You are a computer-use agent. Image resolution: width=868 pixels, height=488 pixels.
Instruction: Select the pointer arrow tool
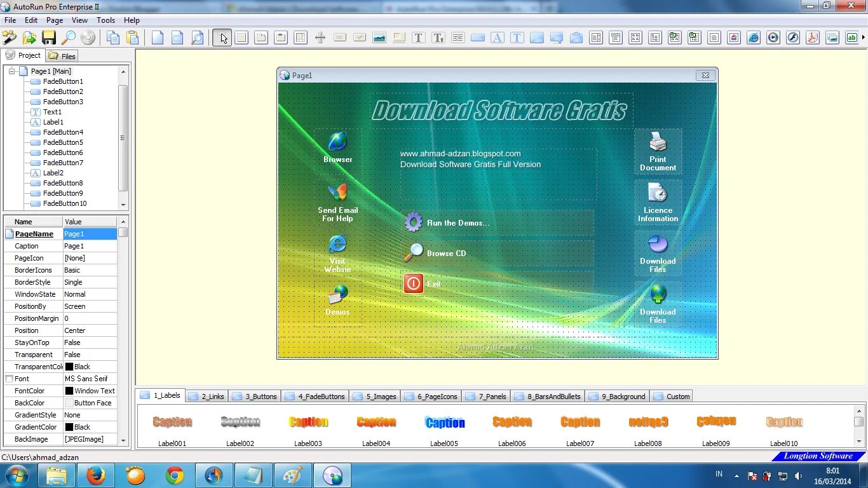[222, 37]
